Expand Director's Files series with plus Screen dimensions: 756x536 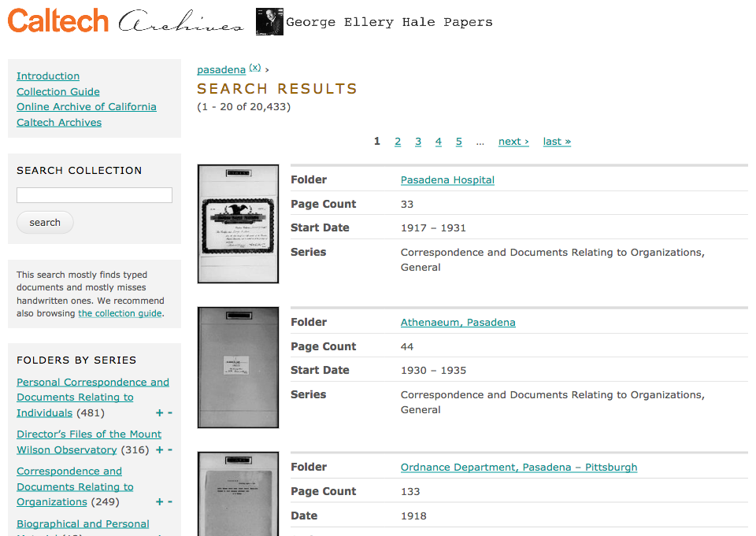click(x=160, y=449)
